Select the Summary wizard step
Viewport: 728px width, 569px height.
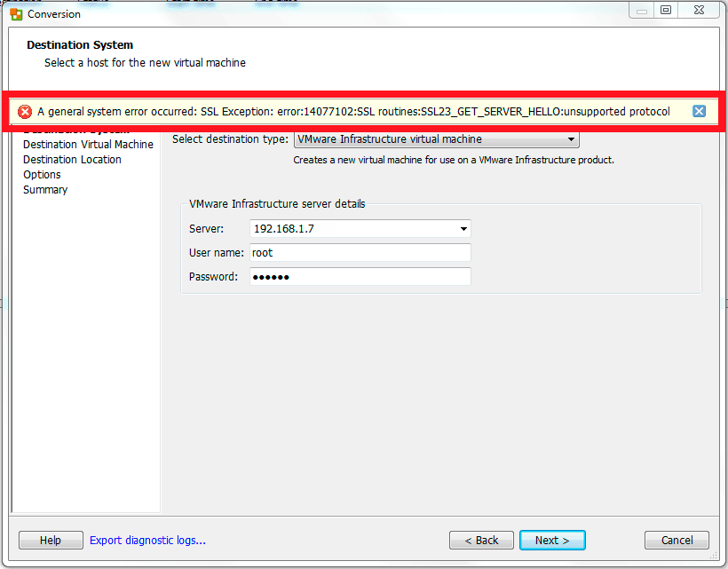pyautogui.click(x=45, y=189)
